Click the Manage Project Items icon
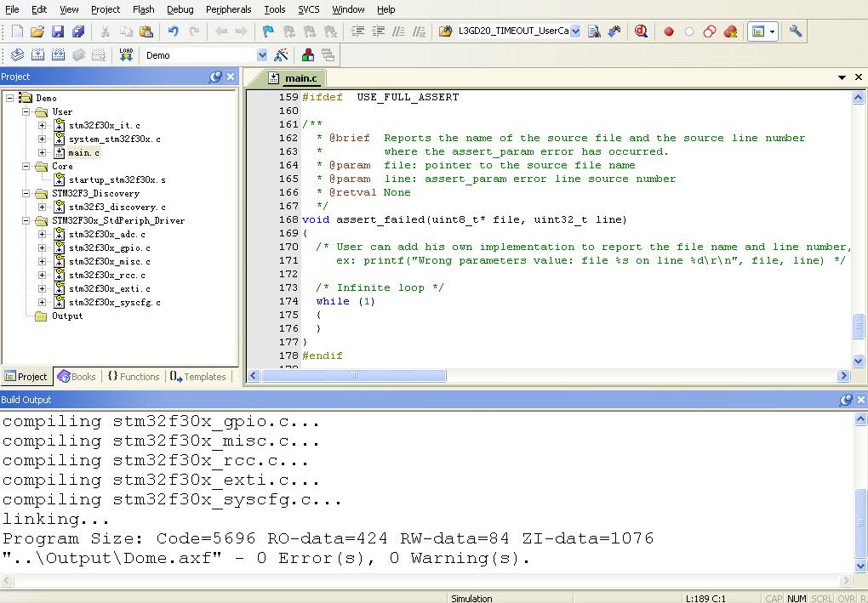868x603 pixels. (x=308, y=55)
